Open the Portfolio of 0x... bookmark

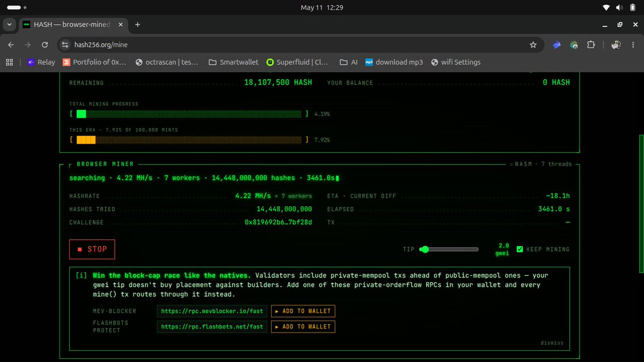click(94, 62)
